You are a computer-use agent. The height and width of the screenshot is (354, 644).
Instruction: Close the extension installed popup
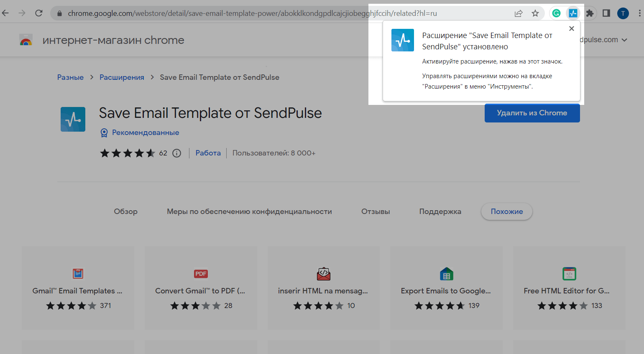pyautogui.click(x=572, y=28)
